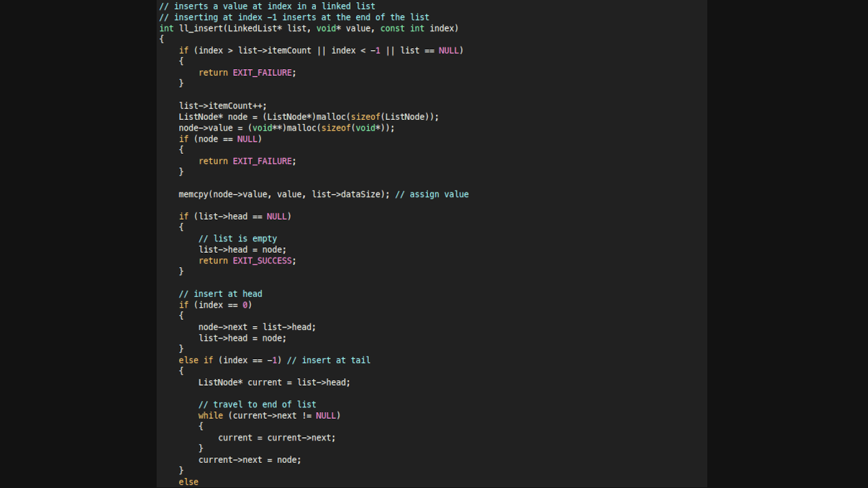Click the first "list->head = node;" under list is empty

click(x=243, y=249)
